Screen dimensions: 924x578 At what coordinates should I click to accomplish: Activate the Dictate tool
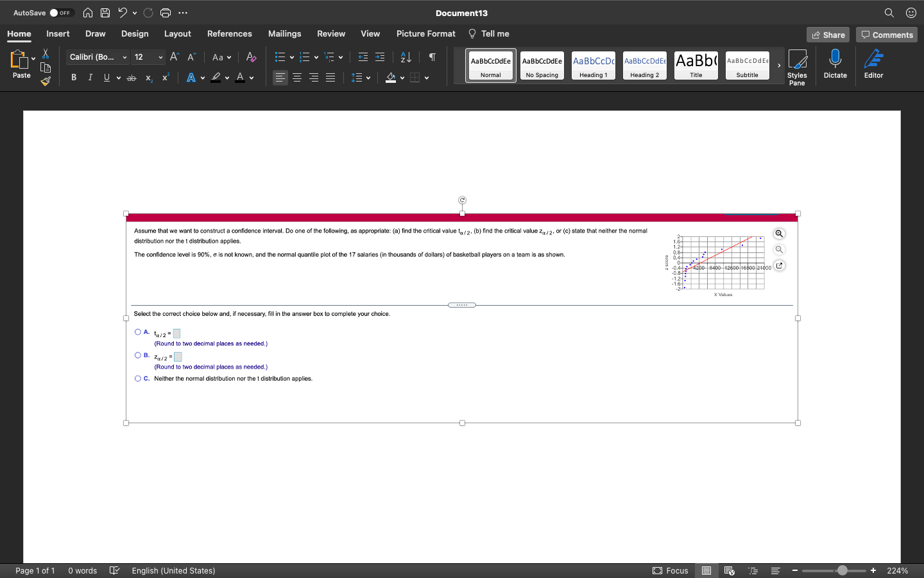pyautogui.click(x=835, y=64)
